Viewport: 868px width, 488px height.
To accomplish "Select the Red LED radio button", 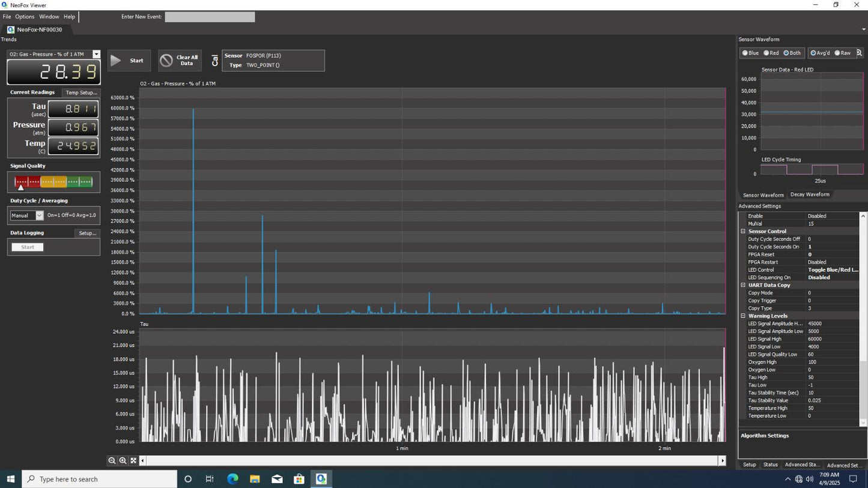I will tap(766, 53).
